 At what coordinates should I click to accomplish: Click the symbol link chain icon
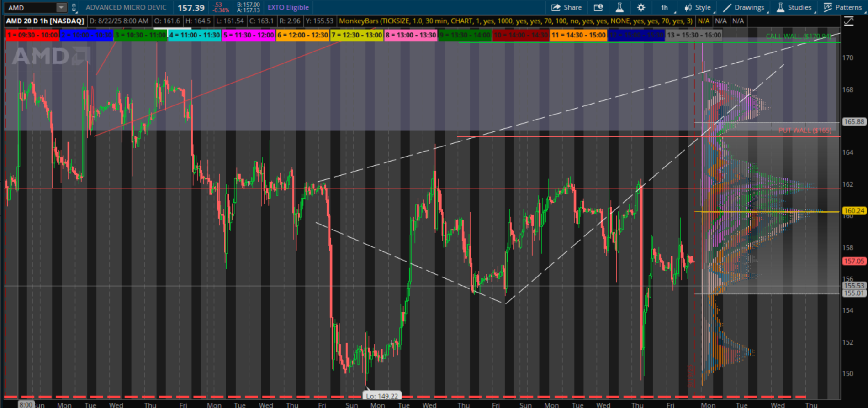coord(74,7)
